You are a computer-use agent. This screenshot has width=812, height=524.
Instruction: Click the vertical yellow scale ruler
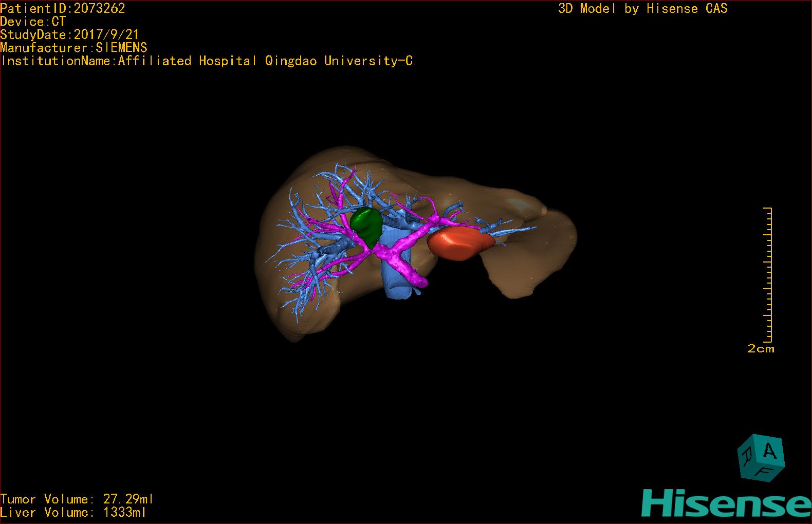[768, 275]
